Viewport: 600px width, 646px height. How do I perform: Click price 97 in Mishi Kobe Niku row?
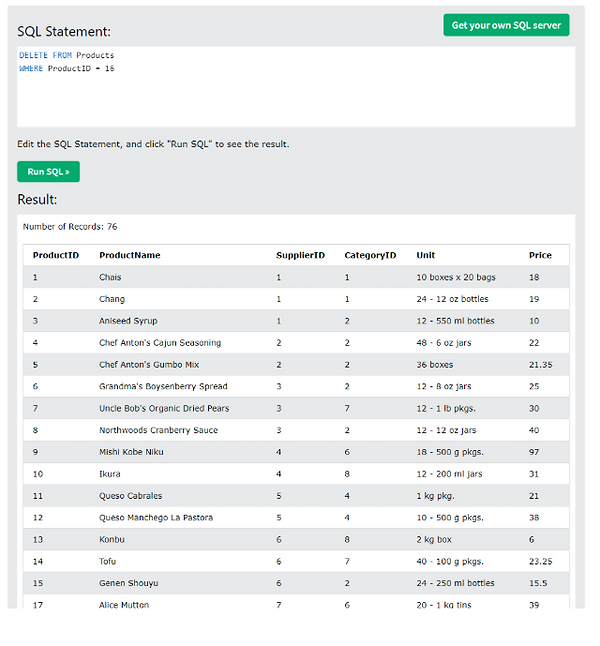coord(534,452)
